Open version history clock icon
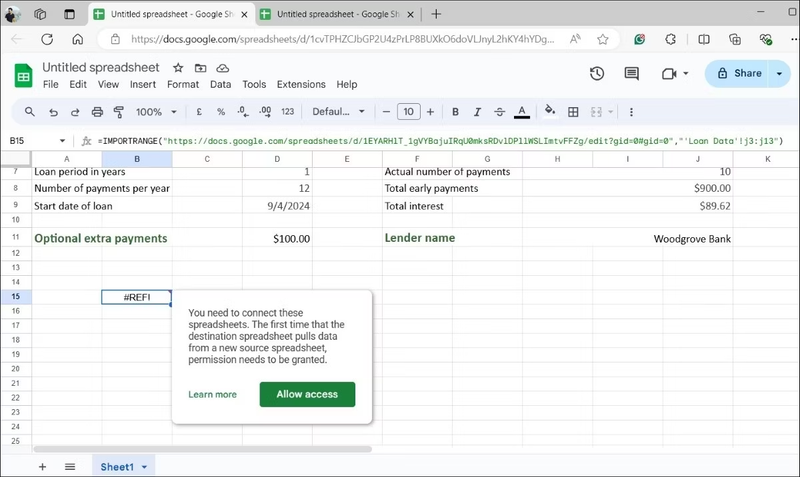The height and width of the screenshot is (477, 800). (597, 74)
